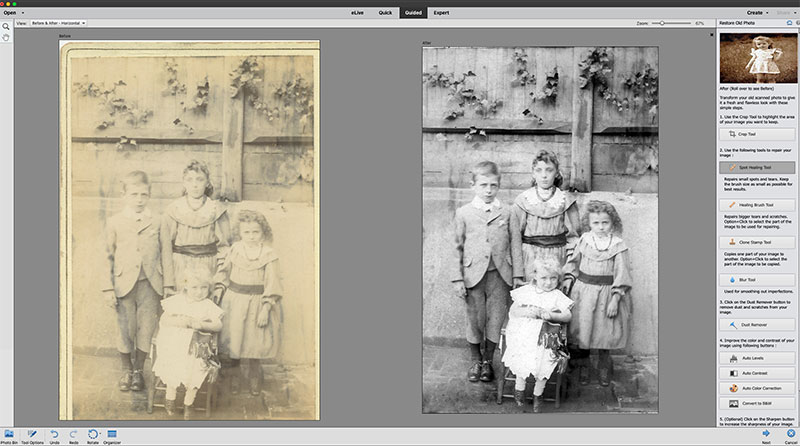Select the Blur Tool
The width and height of the screenshot is (800, 446).
pos(757,280)
